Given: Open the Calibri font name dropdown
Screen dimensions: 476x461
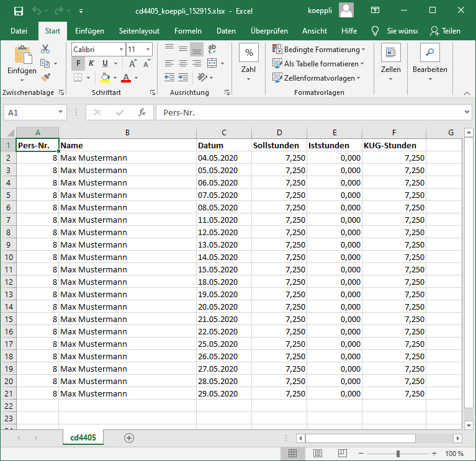Looking at the screenshot, I should point(120,49).
